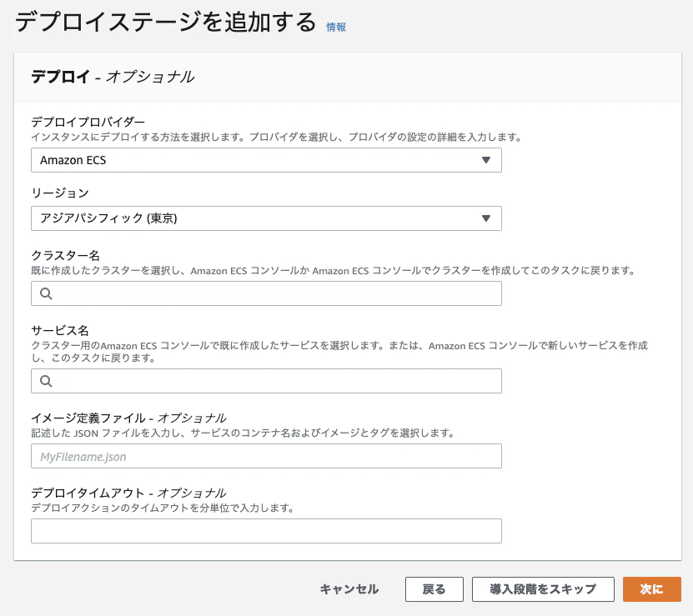Click the キャンセル button
The height and width of the screenshot is (616, 693).
click(349, 589)
